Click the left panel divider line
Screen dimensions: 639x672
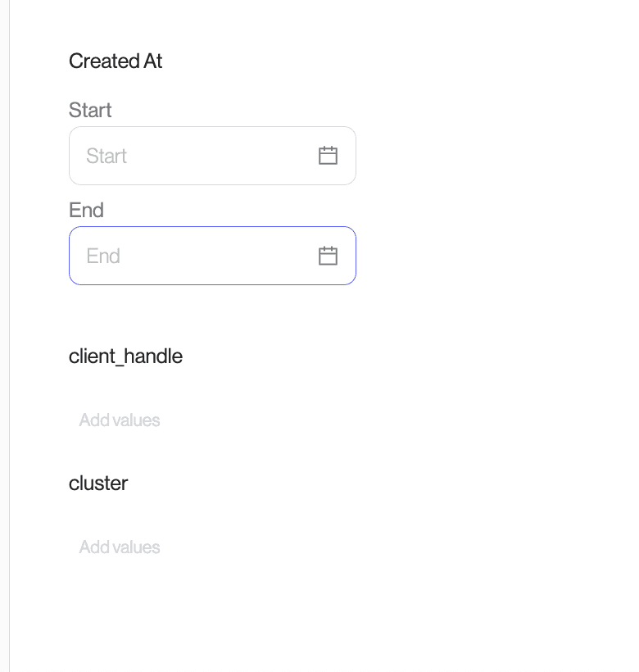tap(10, 336)
